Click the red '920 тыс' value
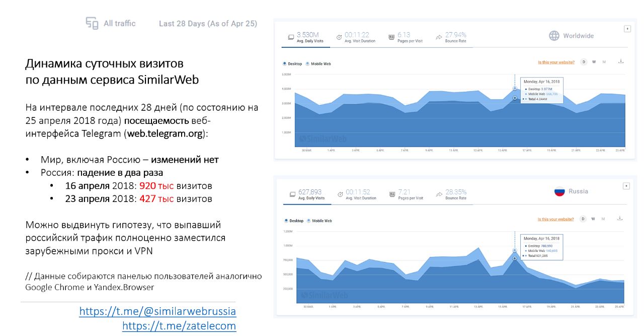The height and width of the screenshot is (336, 644). pos(156,185)
